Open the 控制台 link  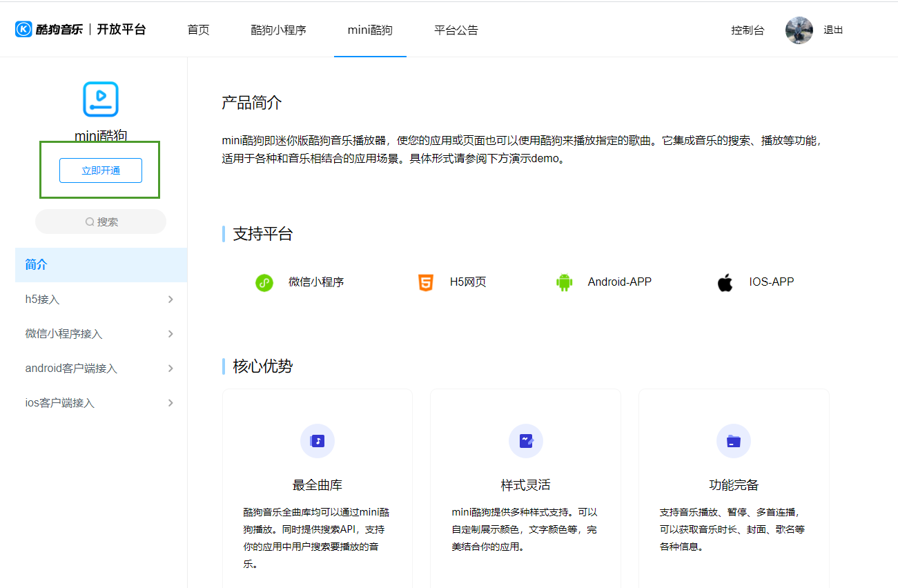pos(748,30)
